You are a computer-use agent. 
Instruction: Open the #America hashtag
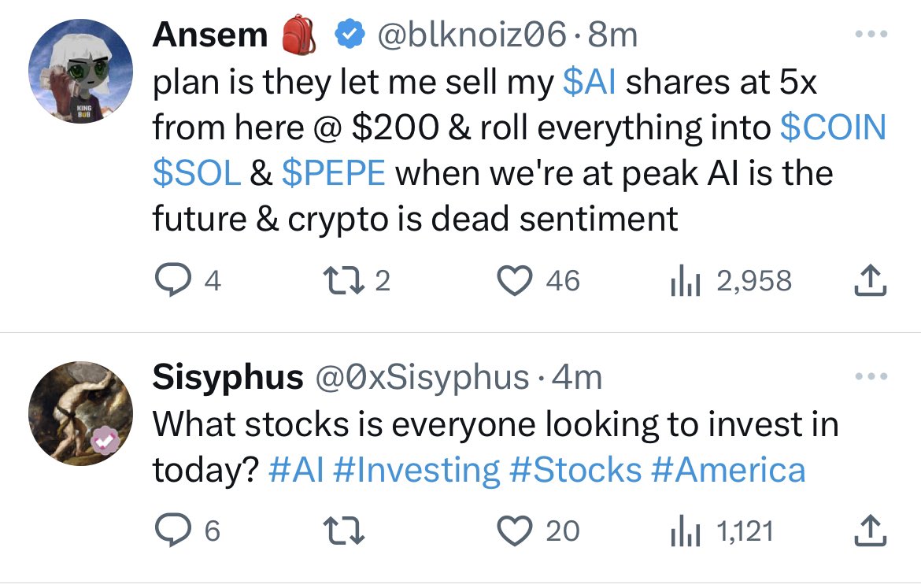click(728, 471)
